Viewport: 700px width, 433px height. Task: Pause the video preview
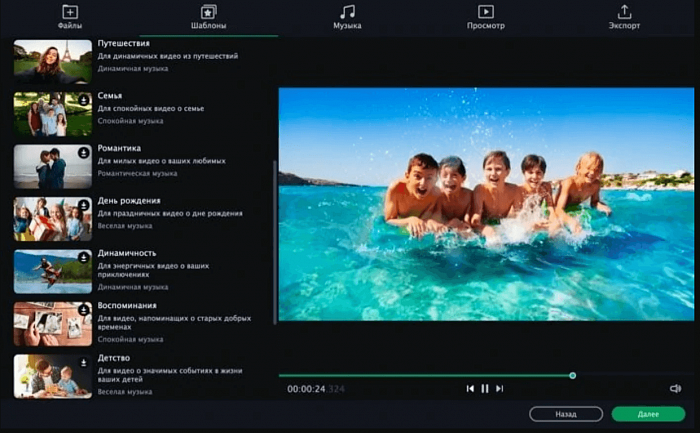coord(485,388)
